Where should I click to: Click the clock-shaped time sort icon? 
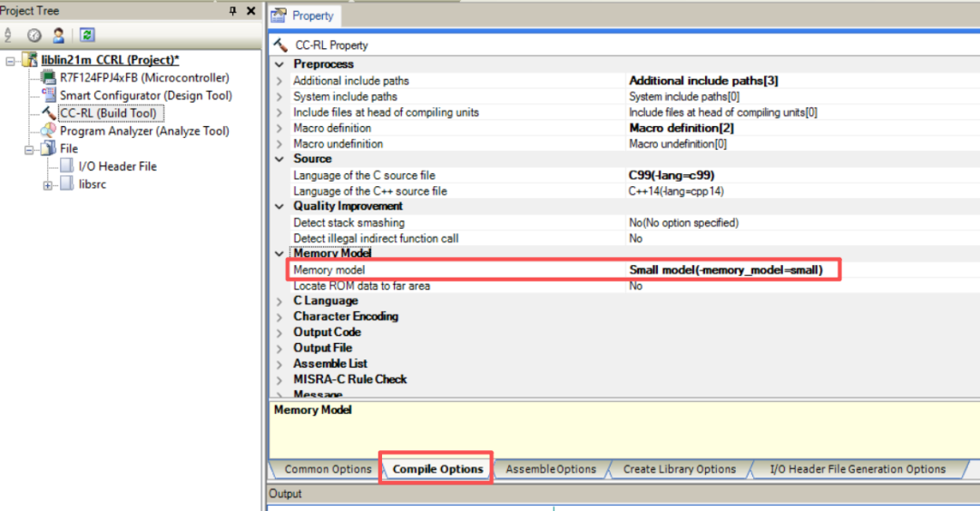pos(34,35)
